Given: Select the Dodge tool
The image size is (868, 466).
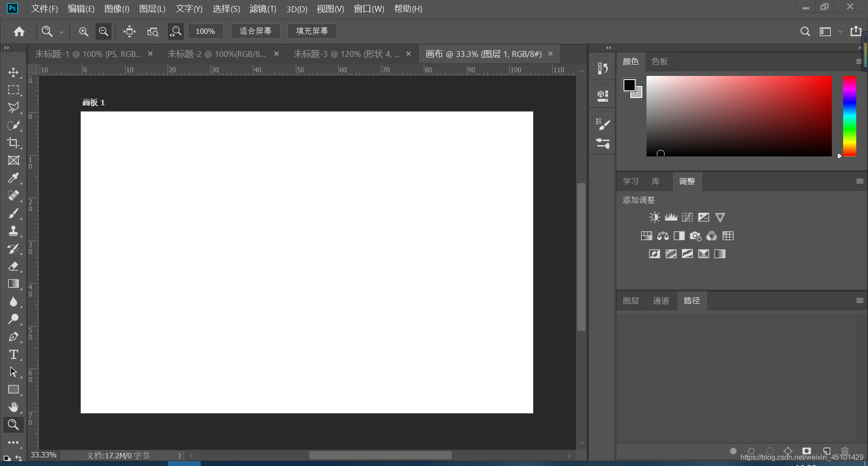Looking at the screenshot, I should (14, 319).
